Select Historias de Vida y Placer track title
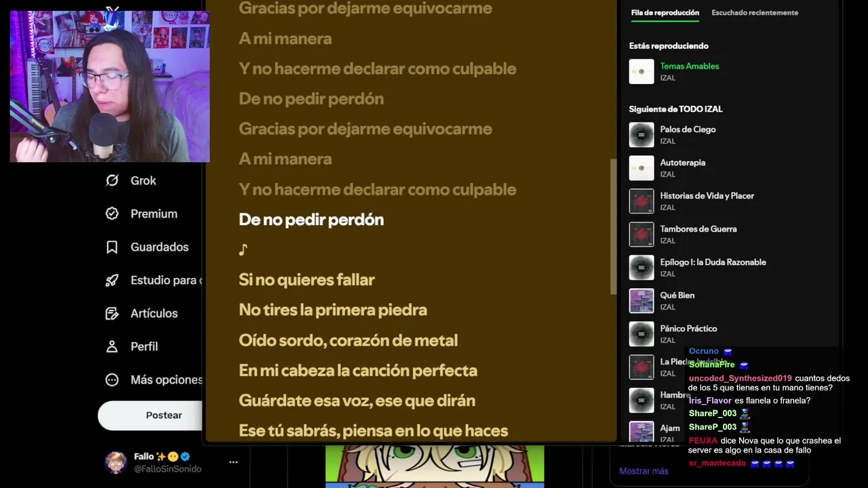The width and height of the screenshot is (868, 488). [x=707, y=195]
